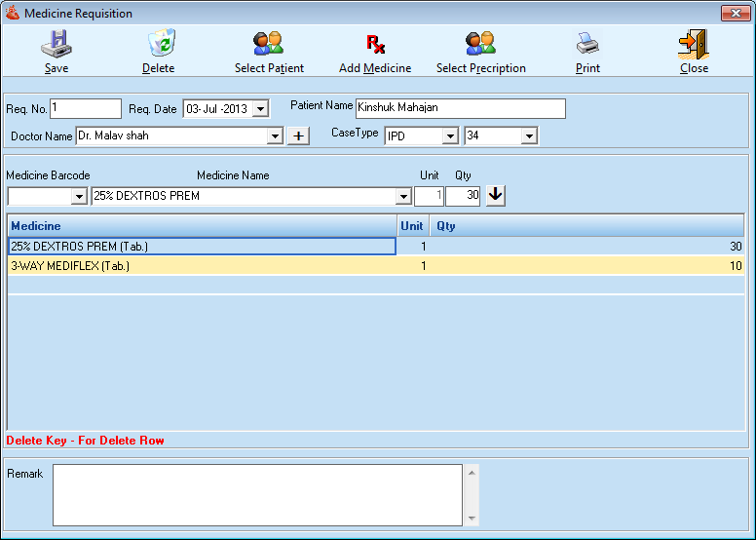
Task: Click the plus button beside Doctor Name
Action: pos(298,135)
